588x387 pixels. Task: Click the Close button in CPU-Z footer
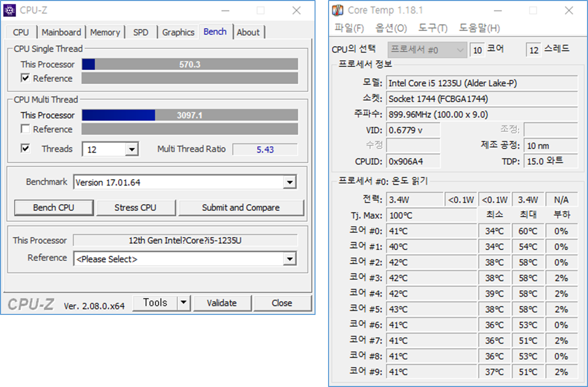tap(282, 302)
